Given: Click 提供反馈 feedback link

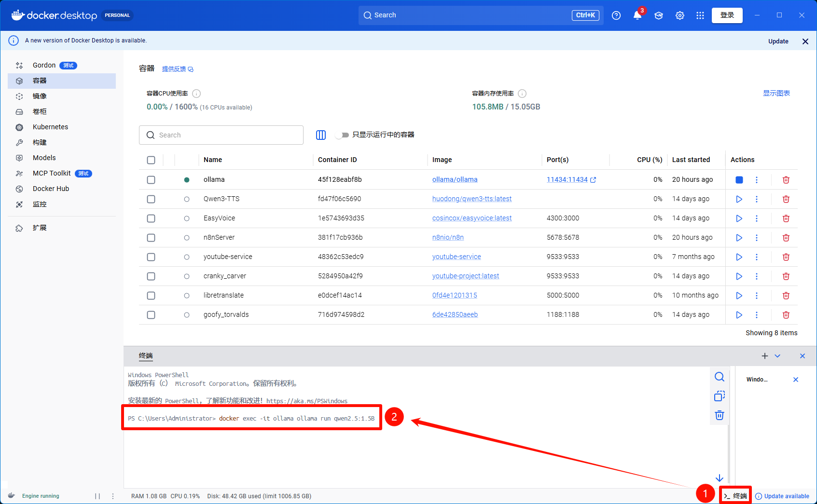Looking at the screenshot, I should point(178,69).
